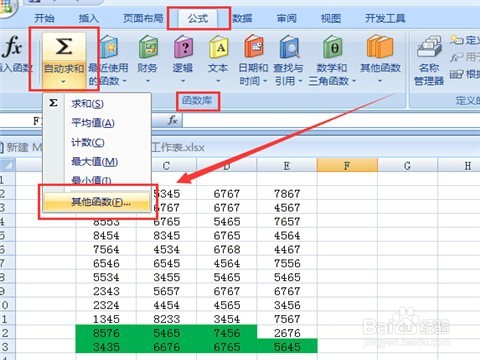
Task: Select cell with 7556 in column E
Action: 287,263
